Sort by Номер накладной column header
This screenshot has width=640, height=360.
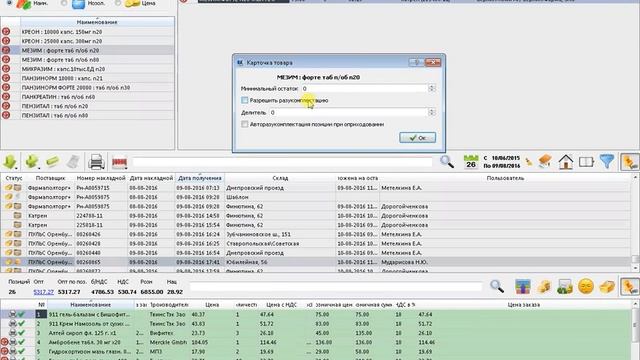click(101, 178)
